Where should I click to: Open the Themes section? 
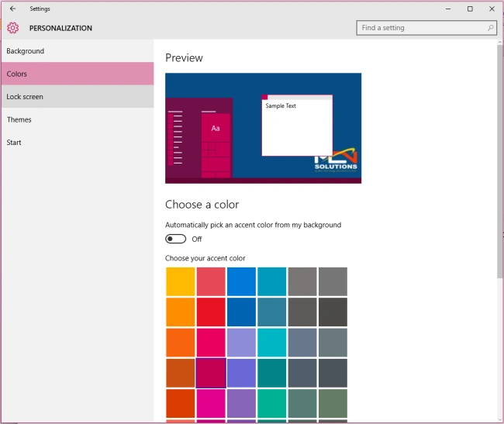pyautogui.click(x=78, y=119)
